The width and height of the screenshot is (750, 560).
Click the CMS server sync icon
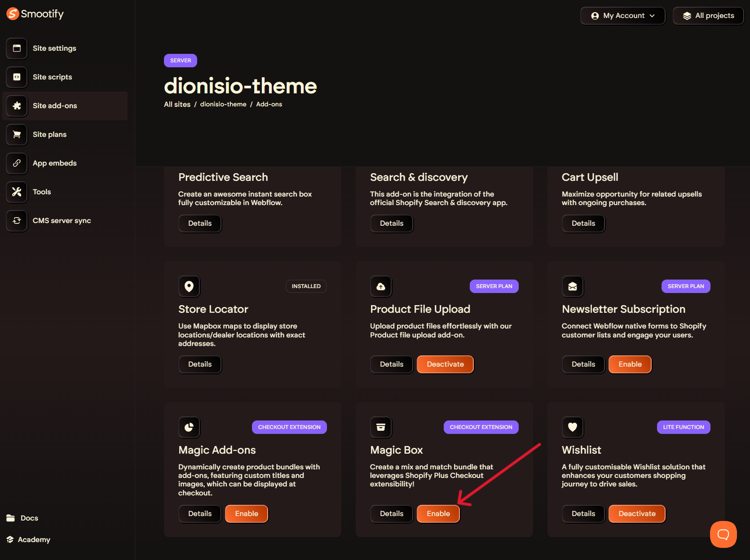point(17,221)
